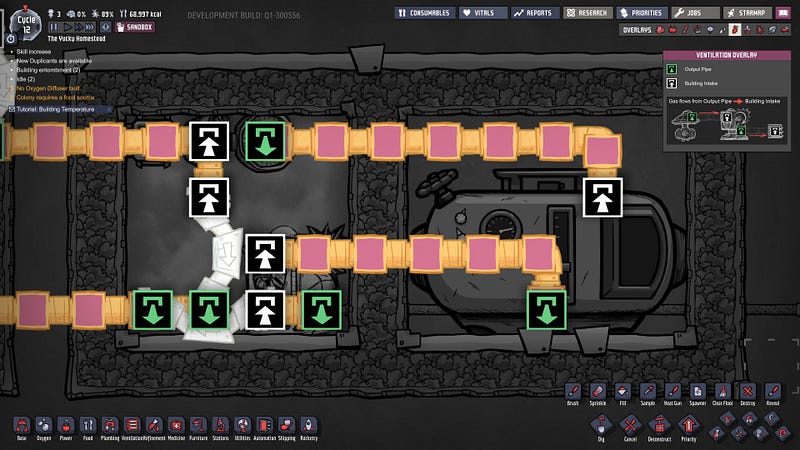Select the sandbox Fill tool
This screenshot has height=450, width=800.
[622, 392]
